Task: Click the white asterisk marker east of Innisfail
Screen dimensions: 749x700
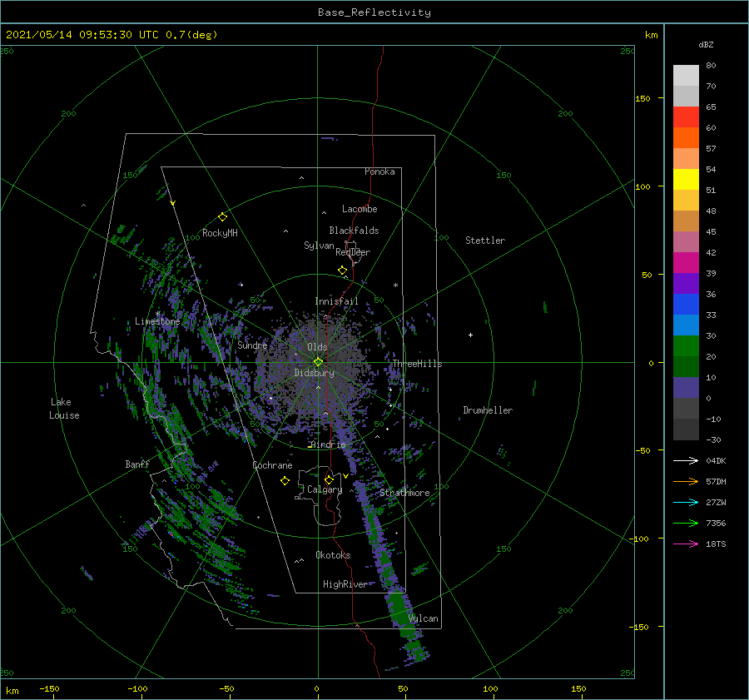Action: [395, 285]
